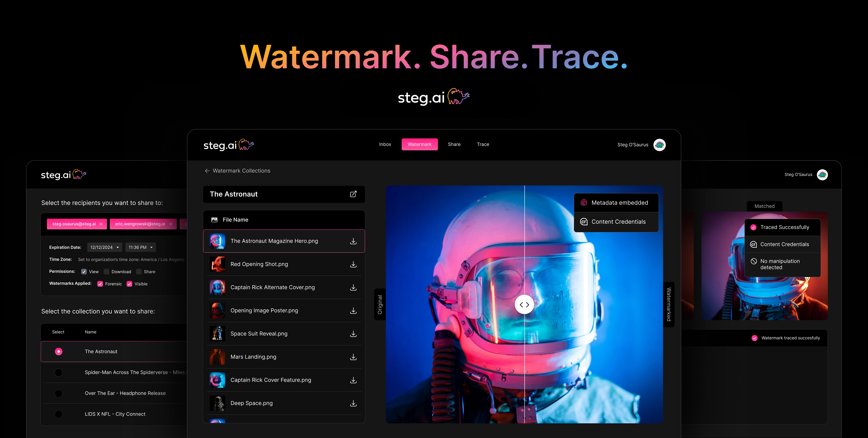Click the Watermarked label tab beside image
Viewport: 868px width, 438px height.
point(669,304)
